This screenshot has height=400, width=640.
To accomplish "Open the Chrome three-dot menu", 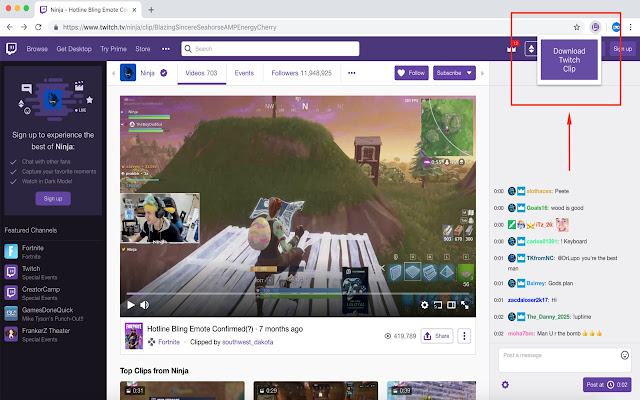I will pyautogui.click(x=631, y=27).
